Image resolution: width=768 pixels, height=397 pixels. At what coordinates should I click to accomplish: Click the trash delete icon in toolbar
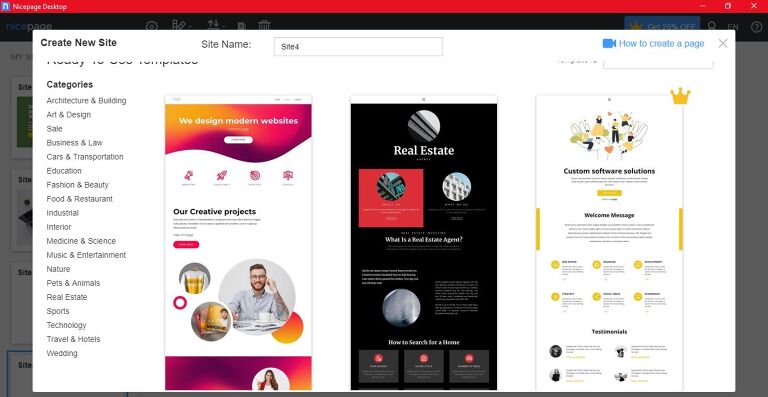click(264, 25)
